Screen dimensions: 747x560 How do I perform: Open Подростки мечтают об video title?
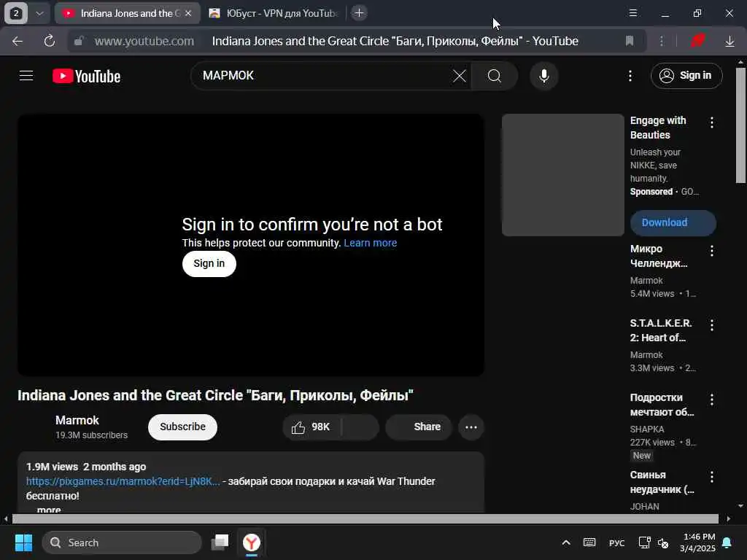point(662,405)
